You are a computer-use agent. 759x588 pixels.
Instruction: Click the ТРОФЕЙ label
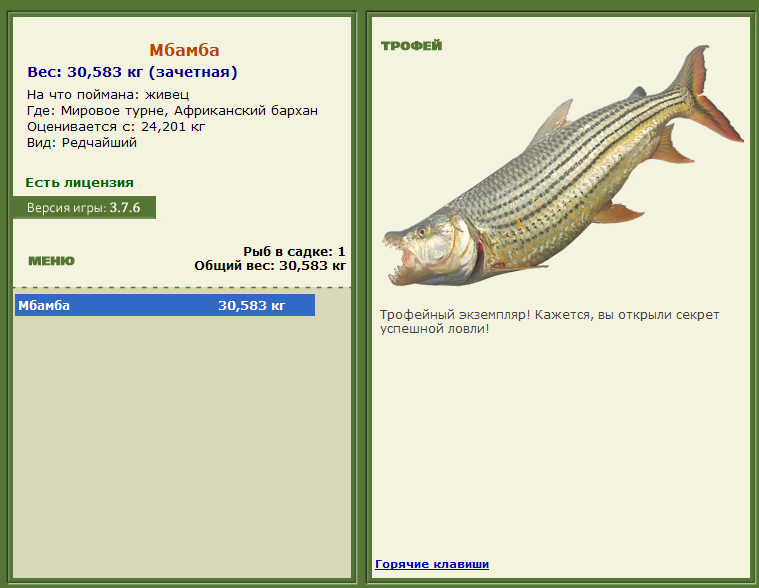click(x=411, y=45)
